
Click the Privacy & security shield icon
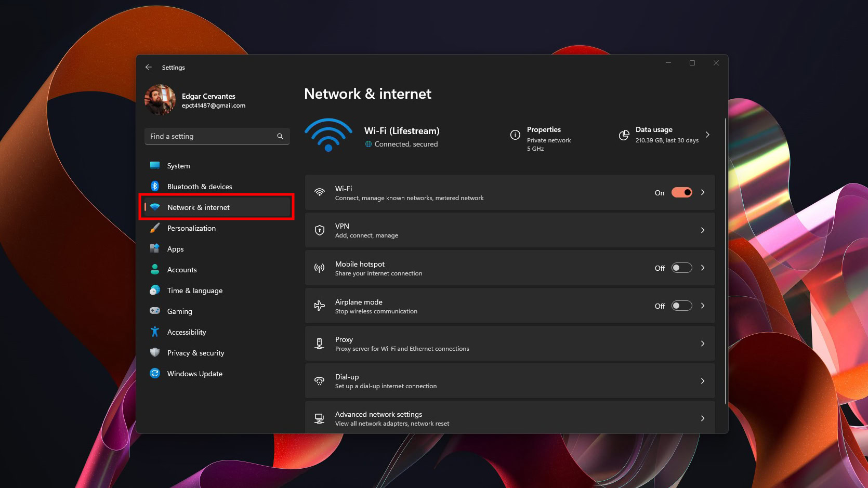pos(155,352)
